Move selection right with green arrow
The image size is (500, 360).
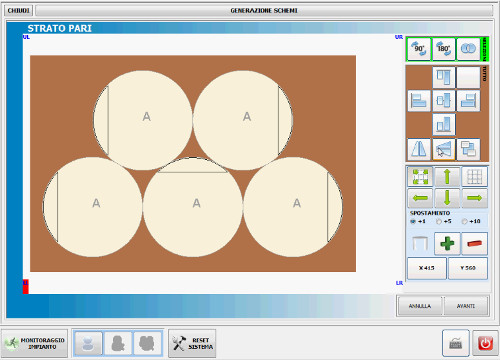coord(475,198)
